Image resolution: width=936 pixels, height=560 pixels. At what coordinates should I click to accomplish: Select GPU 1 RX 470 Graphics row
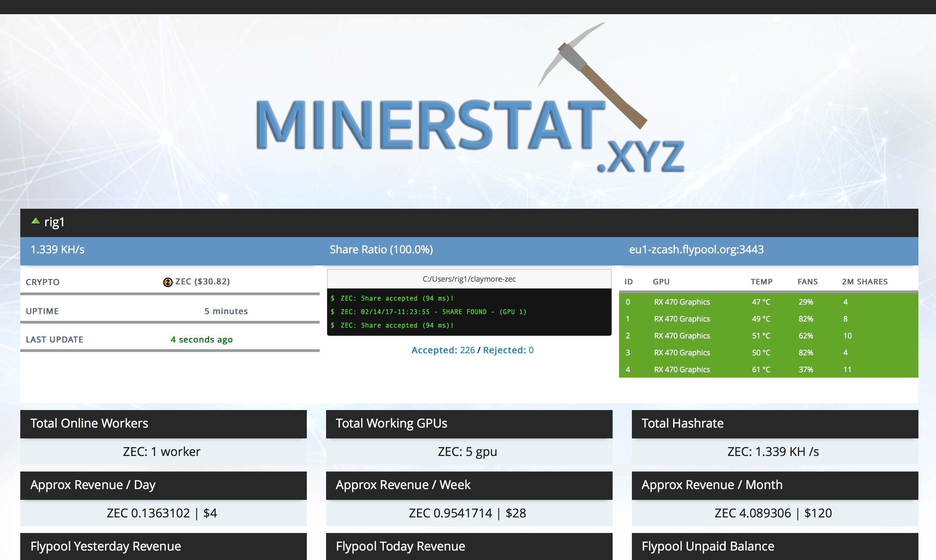(x=768, y=319)
